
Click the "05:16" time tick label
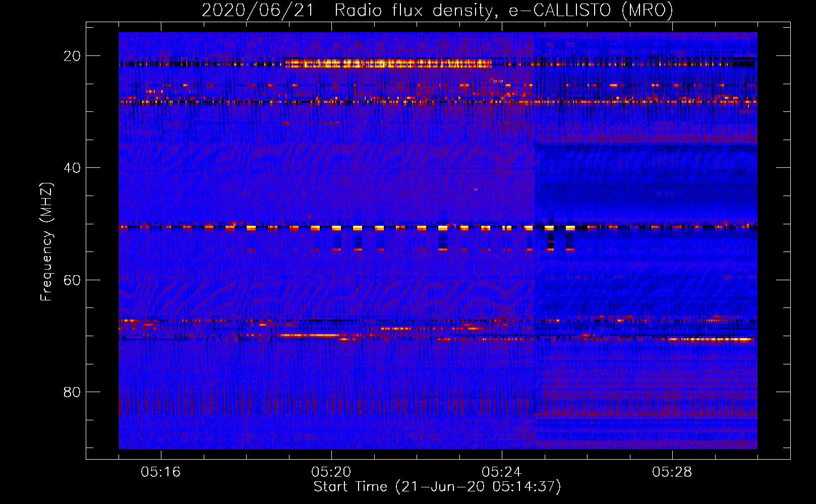click(x=161, y=472)
